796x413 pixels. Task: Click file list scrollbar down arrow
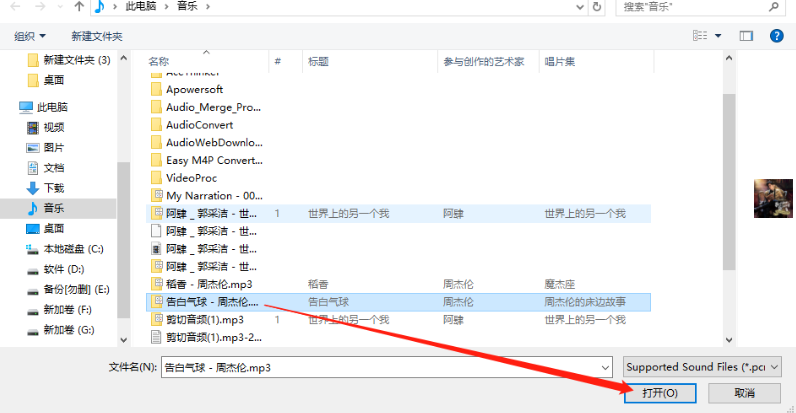(x=729, y=340)
